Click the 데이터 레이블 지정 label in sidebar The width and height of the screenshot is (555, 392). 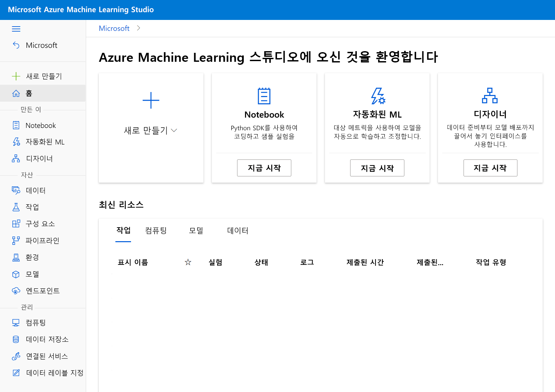(x=55, y=373)
